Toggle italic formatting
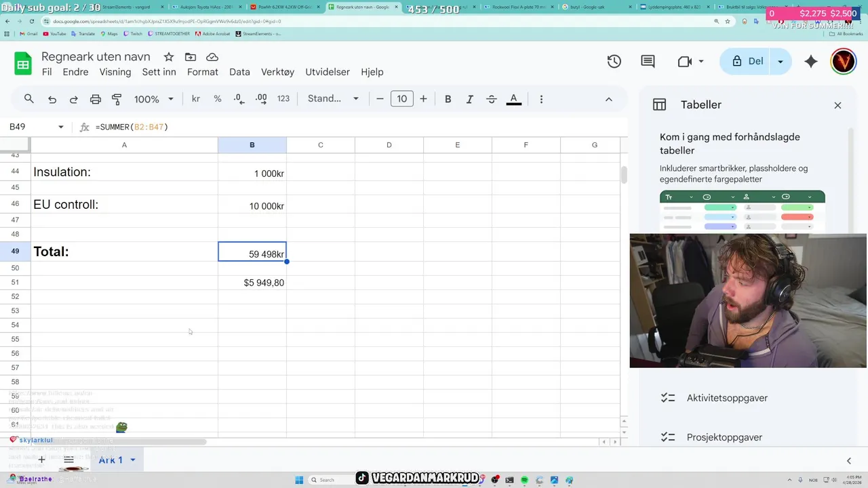Image resolution: width=868 pixels, height=488 pixels. 469,99
